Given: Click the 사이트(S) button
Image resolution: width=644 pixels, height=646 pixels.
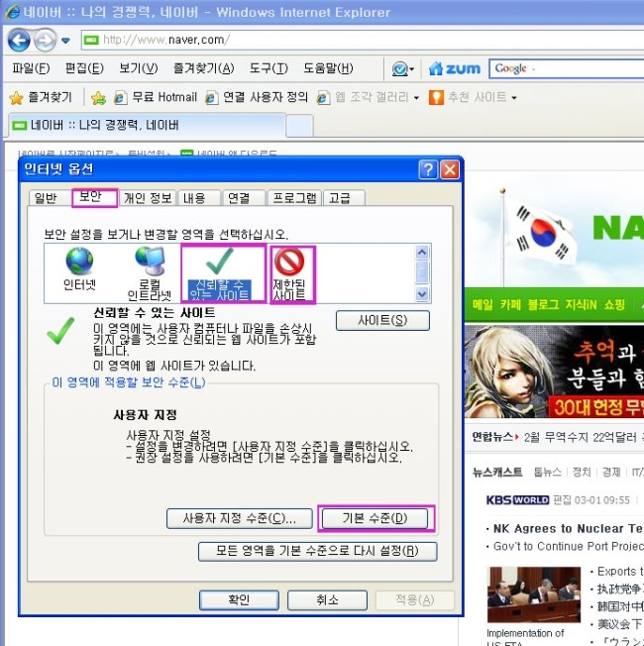Looking at the screenshot, I should click(381, 320).
